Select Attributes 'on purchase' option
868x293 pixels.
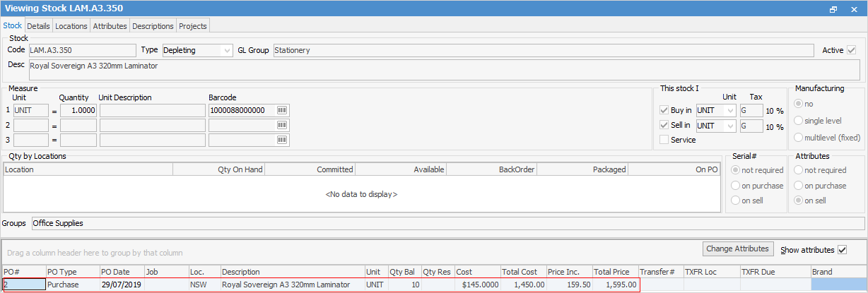[x=799, y=186]
